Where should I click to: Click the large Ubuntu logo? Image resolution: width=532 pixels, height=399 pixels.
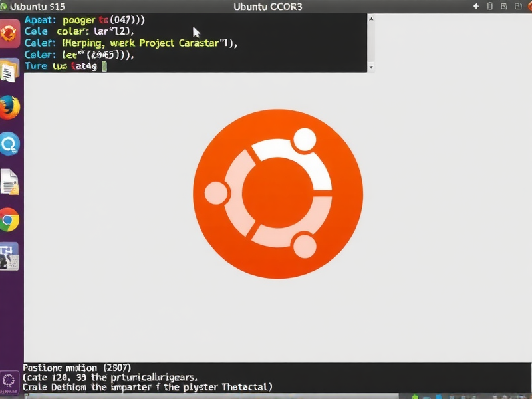[278, 186]
